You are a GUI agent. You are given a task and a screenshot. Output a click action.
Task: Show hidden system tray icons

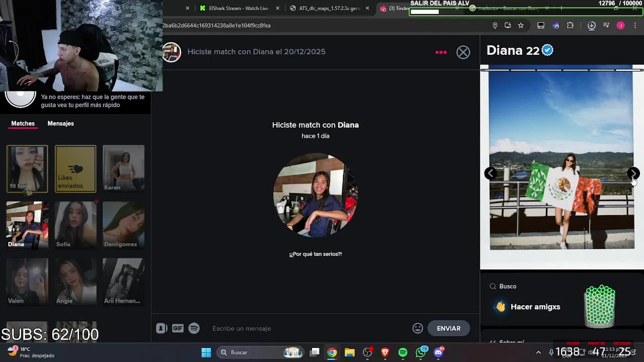click(x=538, y=352)
